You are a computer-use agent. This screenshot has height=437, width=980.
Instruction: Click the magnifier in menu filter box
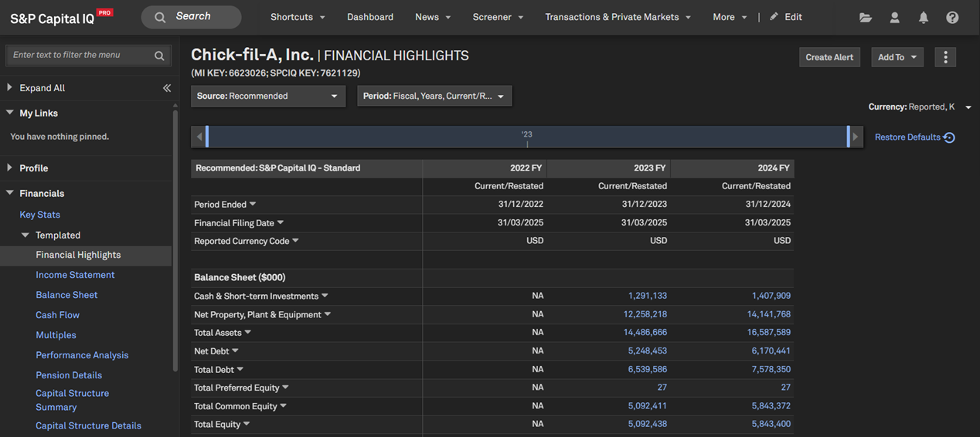pos(159,56)
